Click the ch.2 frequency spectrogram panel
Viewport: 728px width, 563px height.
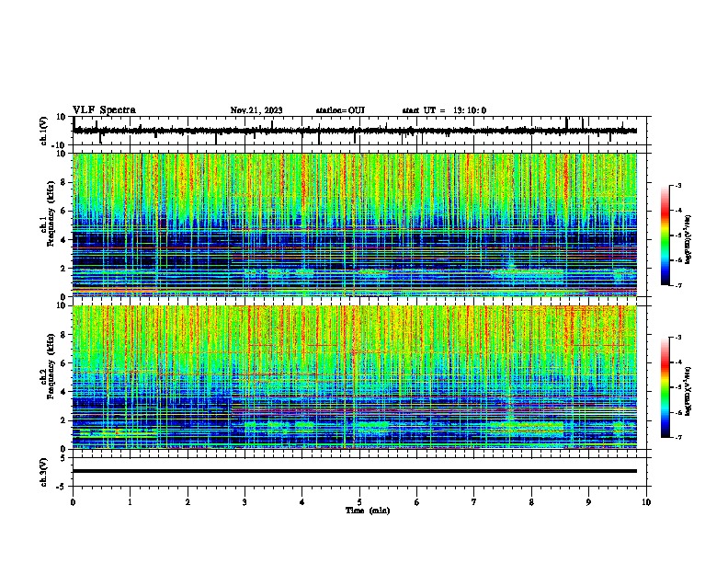coord(355,377)
